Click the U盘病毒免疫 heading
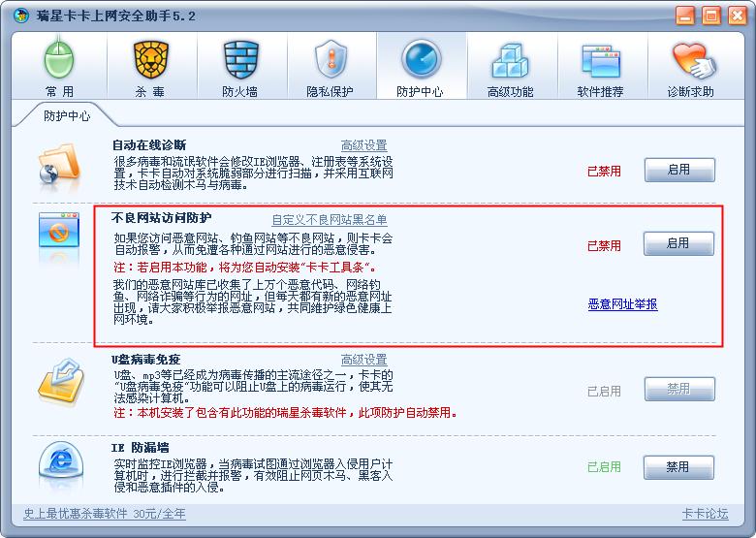The width and height of the screenshot is (756, 538). coord(146,360)
